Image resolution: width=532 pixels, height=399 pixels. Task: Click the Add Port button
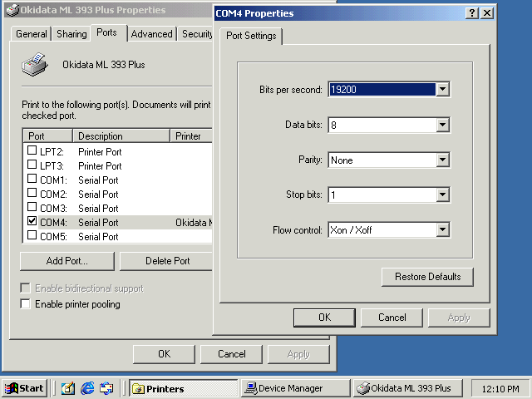tap(67, 261)
